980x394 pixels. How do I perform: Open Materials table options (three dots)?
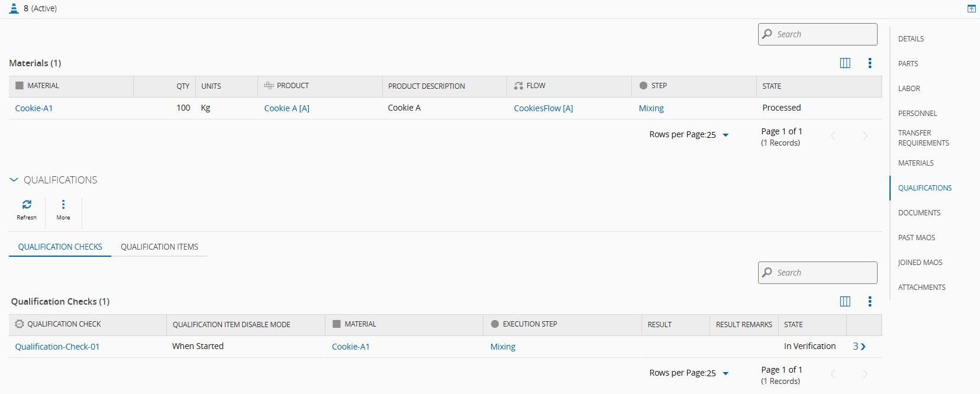pos(869,63)
